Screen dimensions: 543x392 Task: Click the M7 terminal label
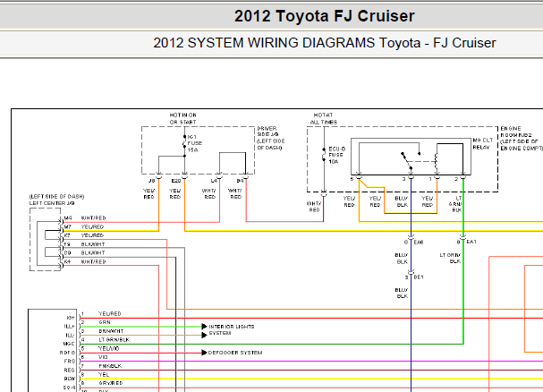67,226
